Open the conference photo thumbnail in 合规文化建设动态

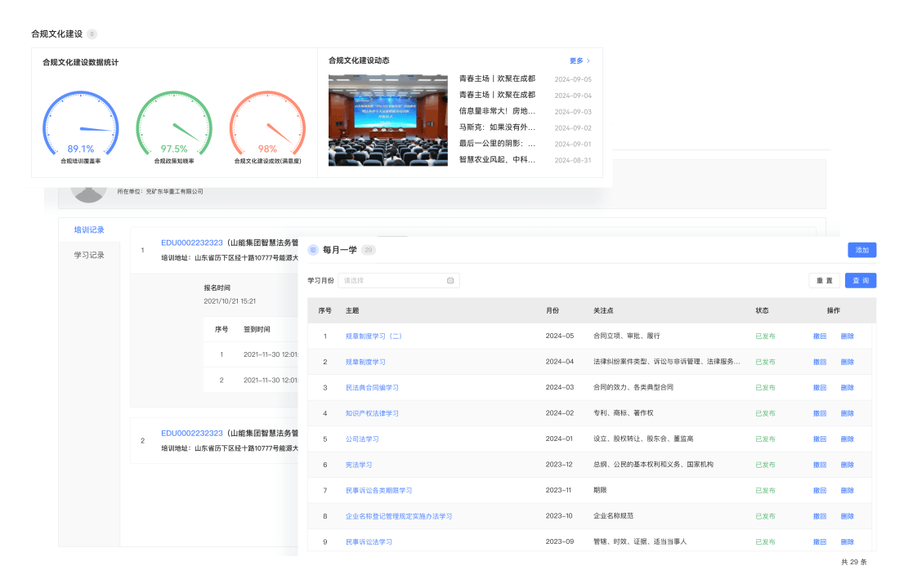point(388,120)
